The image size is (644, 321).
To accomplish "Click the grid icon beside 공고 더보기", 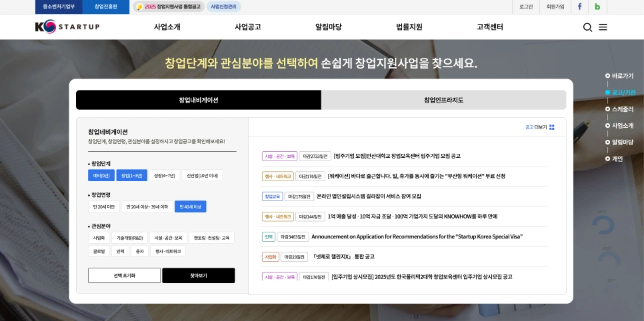I will 551,127.
